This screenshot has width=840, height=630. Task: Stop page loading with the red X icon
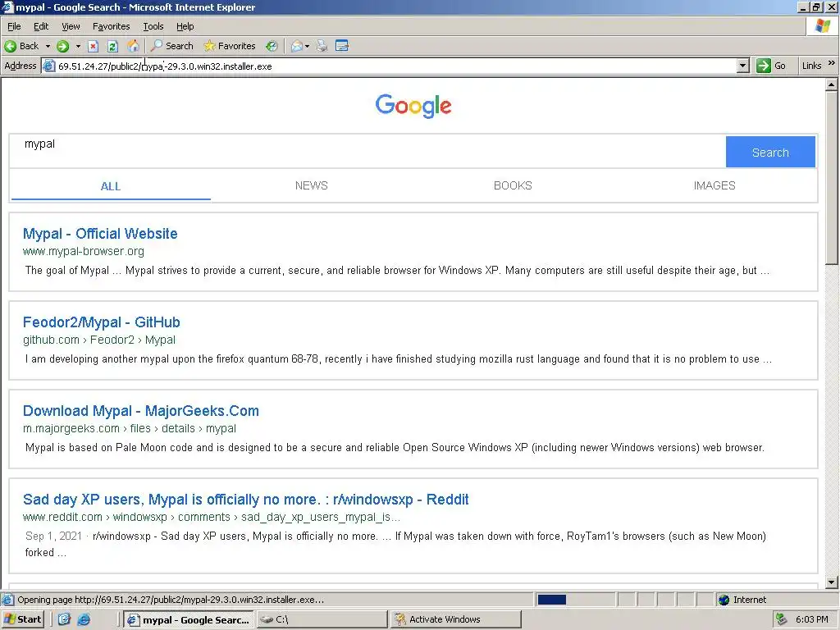pyautogui.click(x=94, y=46)
